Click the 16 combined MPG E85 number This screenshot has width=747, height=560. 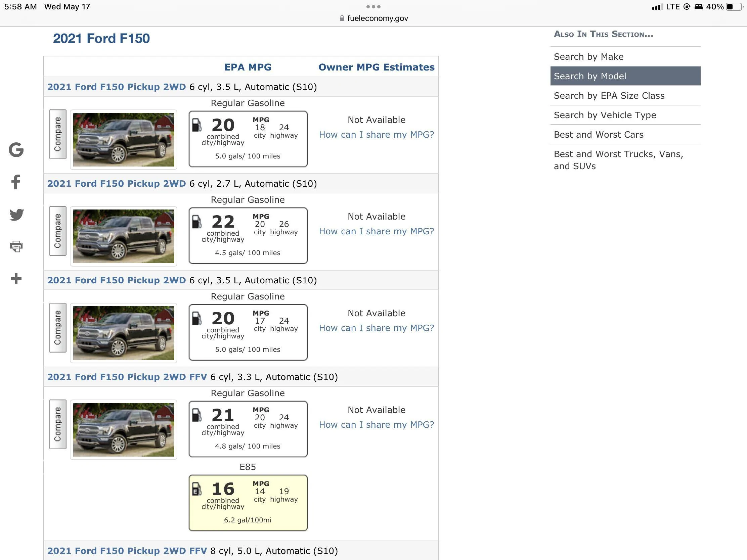223,489
